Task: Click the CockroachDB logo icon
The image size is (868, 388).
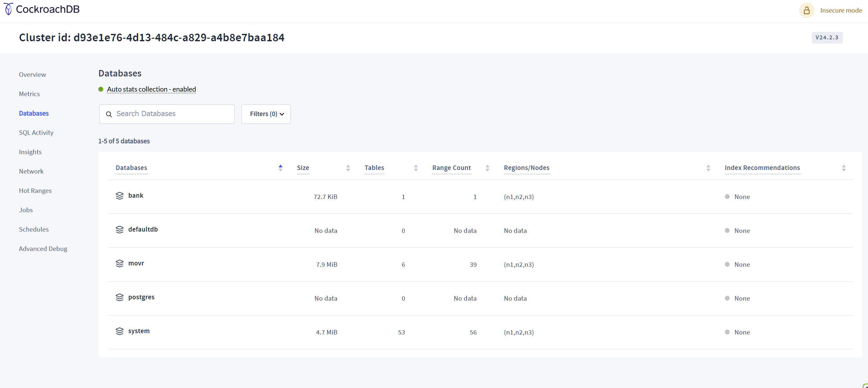Action: [x=8, y=9]
